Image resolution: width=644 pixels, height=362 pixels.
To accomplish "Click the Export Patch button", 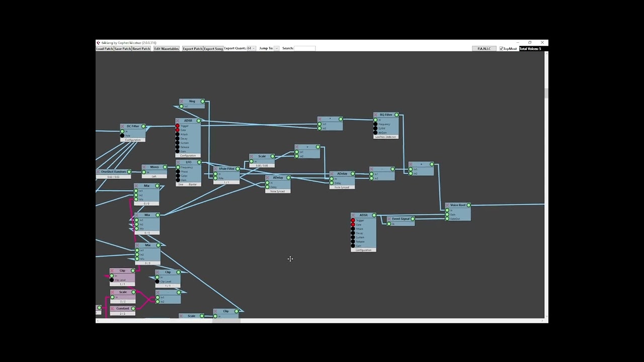I will (193, 49).
